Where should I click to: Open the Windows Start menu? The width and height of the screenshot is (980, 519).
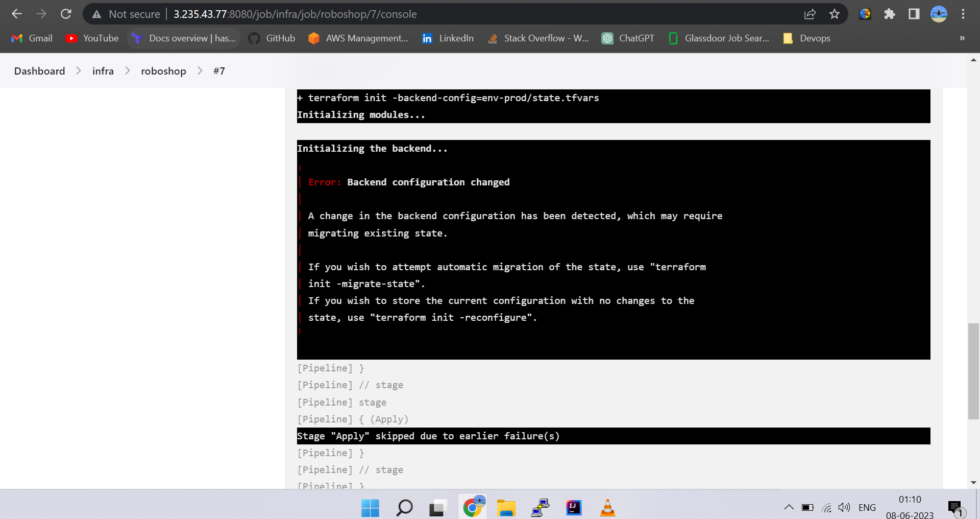point(370,508)
